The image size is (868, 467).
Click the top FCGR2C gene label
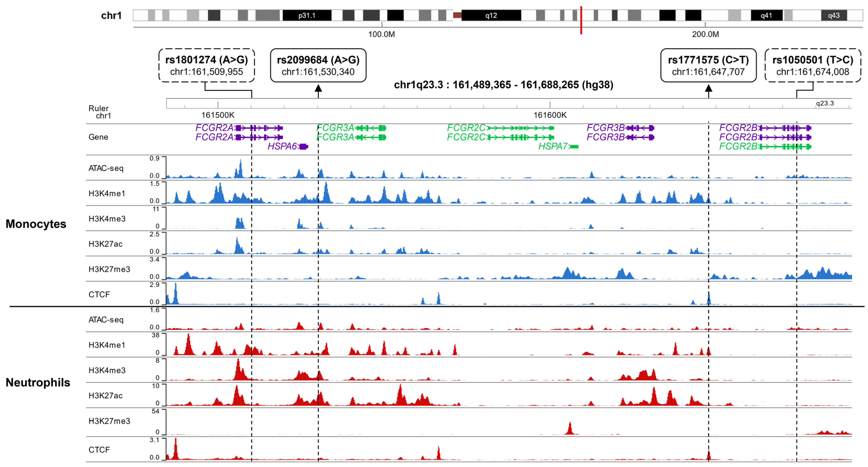tap(466, 128)
